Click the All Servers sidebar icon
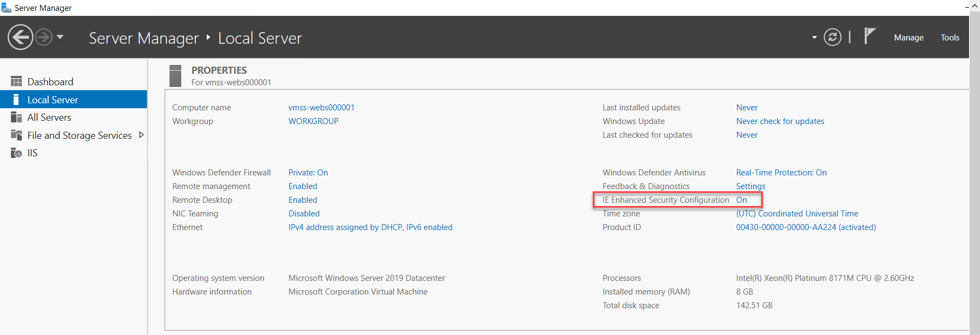This screenshot has height=335, width=980. [x=16, y=117]
